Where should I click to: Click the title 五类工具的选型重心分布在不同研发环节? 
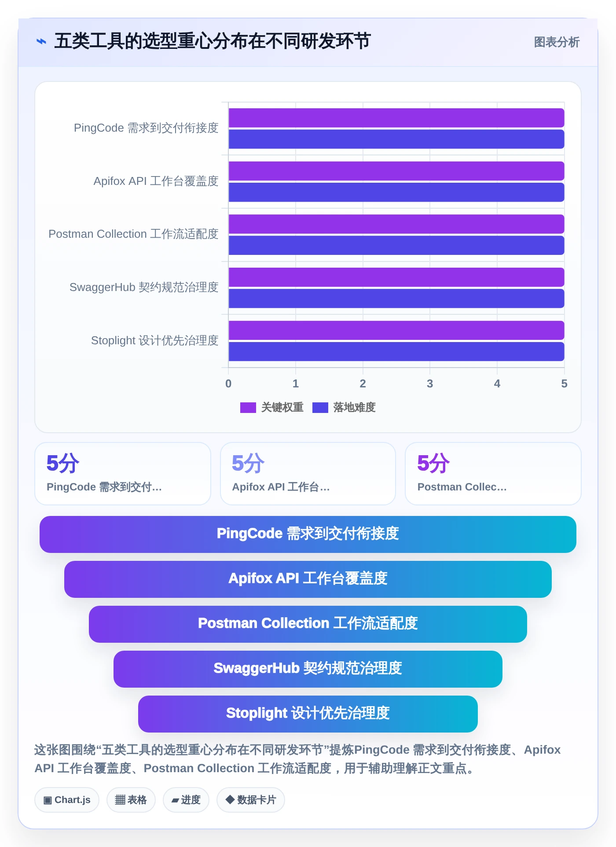(x=213, y=41)
